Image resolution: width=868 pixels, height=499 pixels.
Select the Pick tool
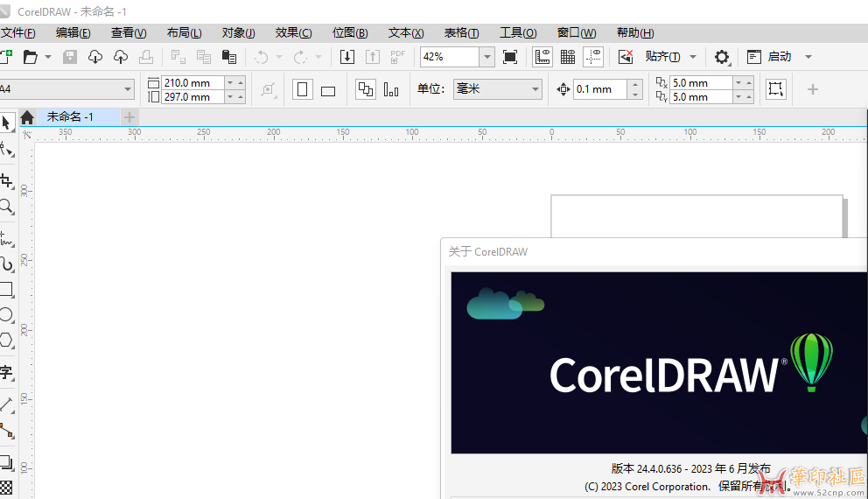6,123
